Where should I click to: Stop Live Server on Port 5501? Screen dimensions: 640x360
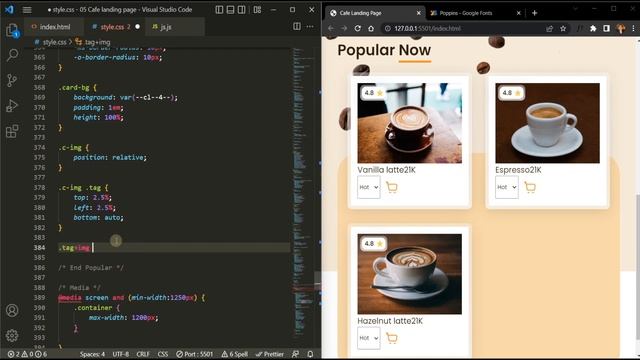pos(195,354)
